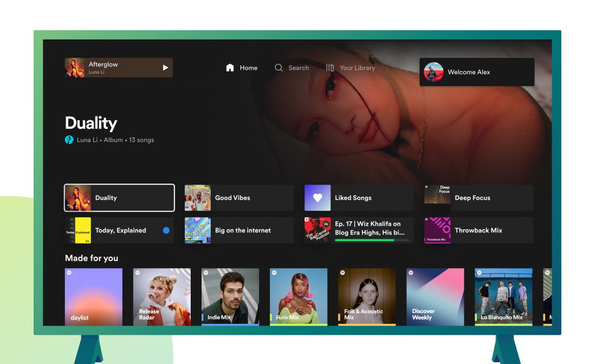Open the Home tab label
Image resolution: width=596 pixels, height=364 pixels.
248,68
